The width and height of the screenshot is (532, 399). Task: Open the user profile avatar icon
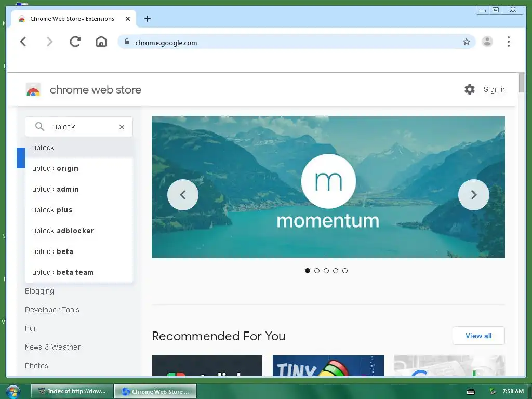click(x=487, y=42)
